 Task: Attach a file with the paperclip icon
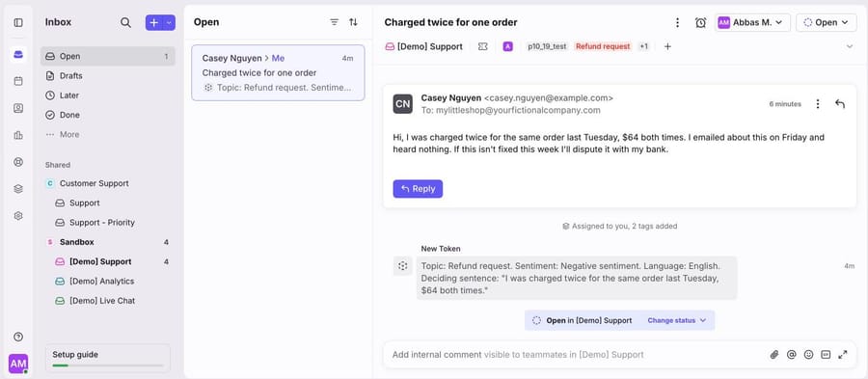[774, 355]
